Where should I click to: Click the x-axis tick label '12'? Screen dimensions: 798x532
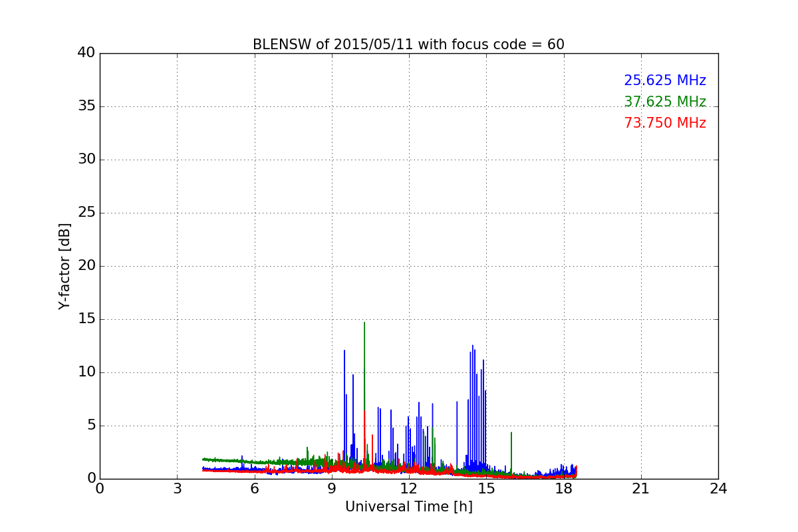[409, 489]
